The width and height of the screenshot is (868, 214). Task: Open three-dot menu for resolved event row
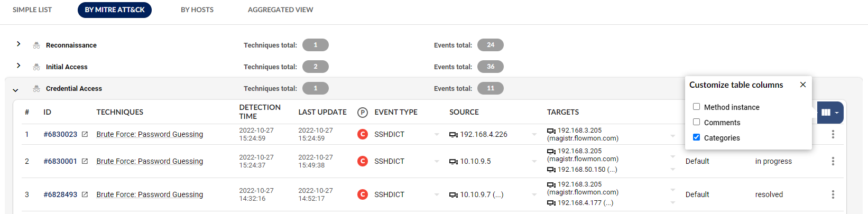[x=833, y=194]
